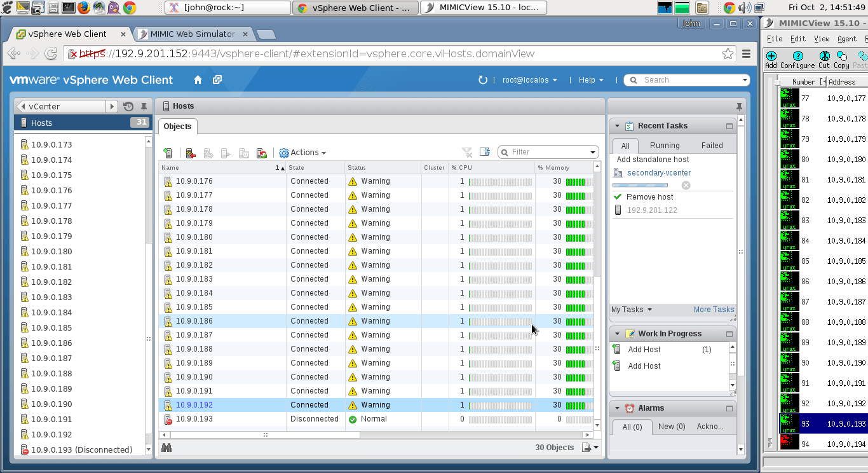868x473 pixels.
Task: Click the volume icon in system tray
Action: coord(744,8)
